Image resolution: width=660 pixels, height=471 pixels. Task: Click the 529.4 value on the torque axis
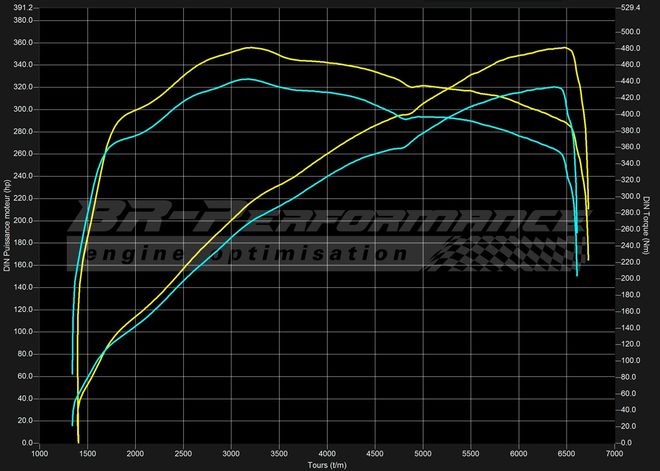(629, 8)
